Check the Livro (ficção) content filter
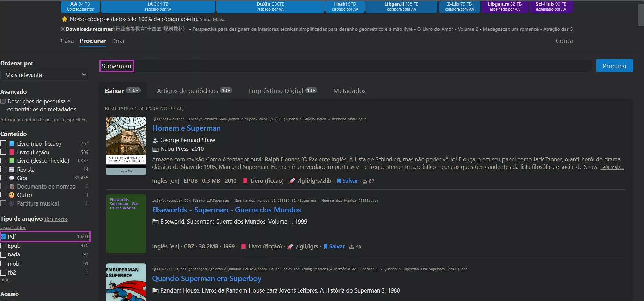 (x=3, y=152)
